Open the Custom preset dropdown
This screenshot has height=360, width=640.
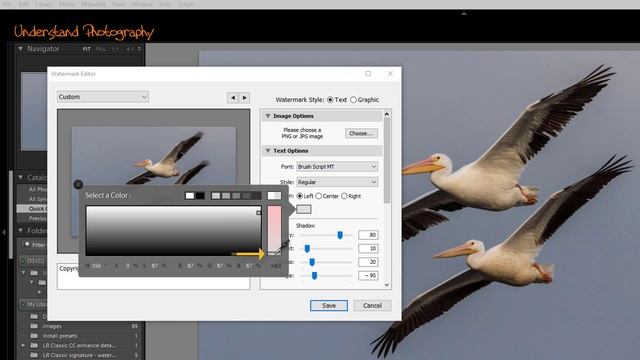pos(103,97)
